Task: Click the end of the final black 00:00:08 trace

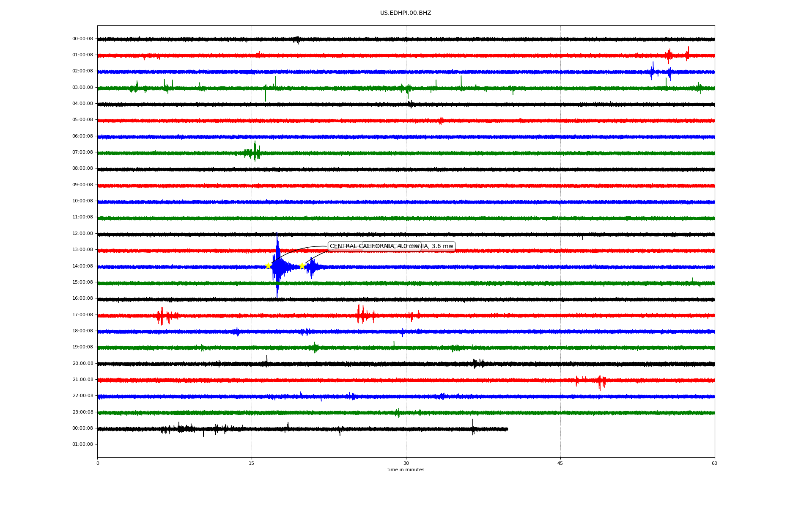Action: pyautogui.click(x=507, y=429)
